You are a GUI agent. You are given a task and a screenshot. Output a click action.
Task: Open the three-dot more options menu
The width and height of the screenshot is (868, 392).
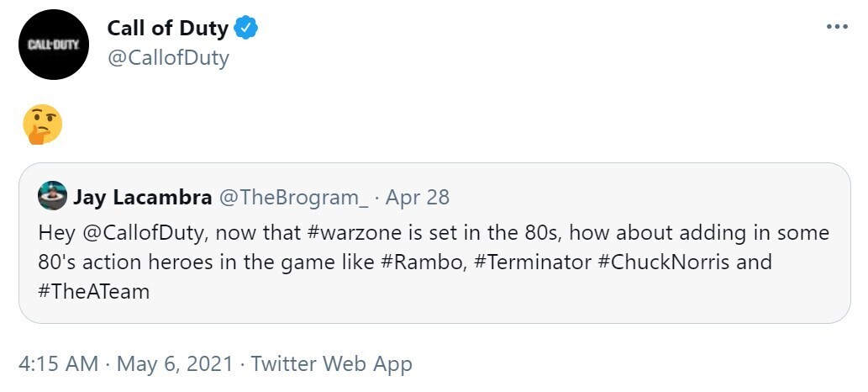point(837,27)
